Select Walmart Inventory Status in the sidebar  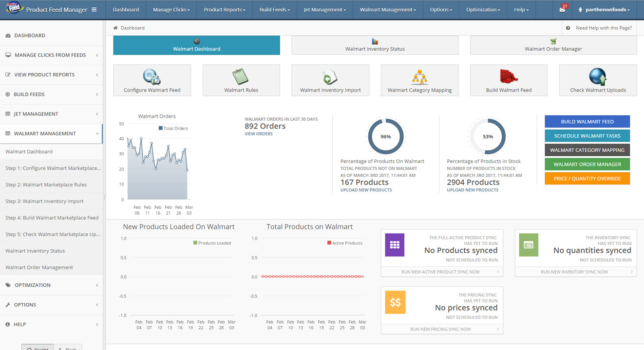click(x=52, y=251)
